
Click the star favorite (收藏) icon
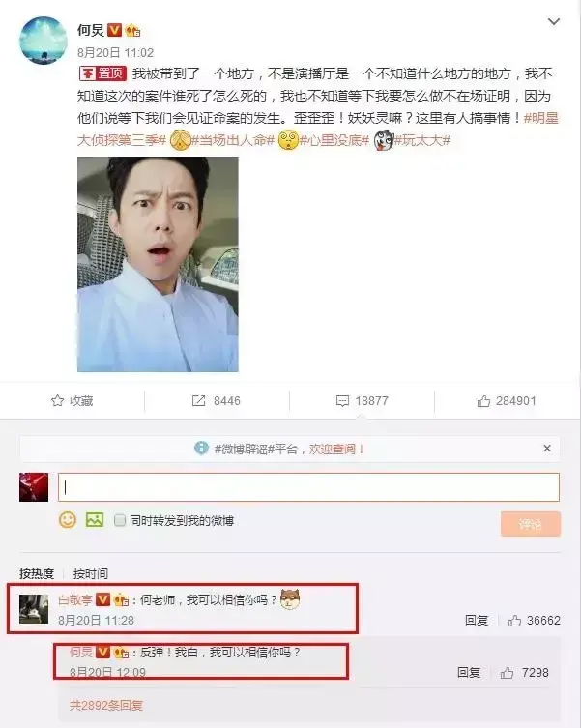(58, 400)
